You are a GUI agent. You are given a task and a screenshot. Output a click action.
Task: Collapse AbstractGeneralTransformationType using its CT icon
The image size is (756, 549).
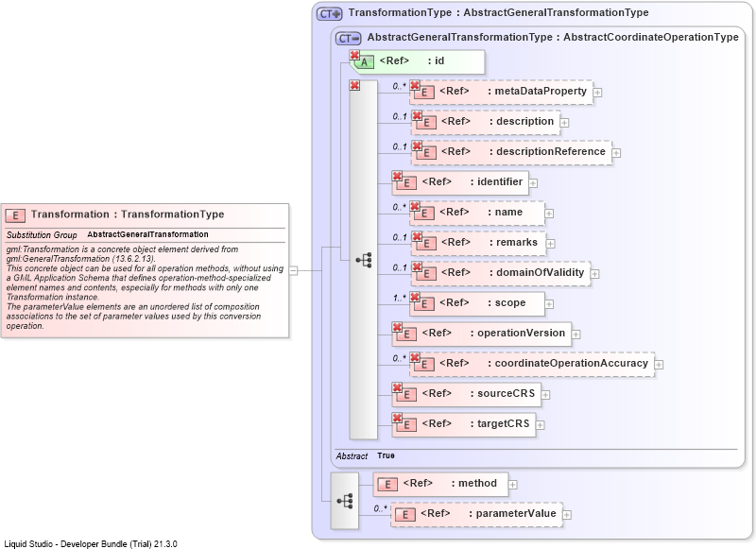tap(348, 39)
